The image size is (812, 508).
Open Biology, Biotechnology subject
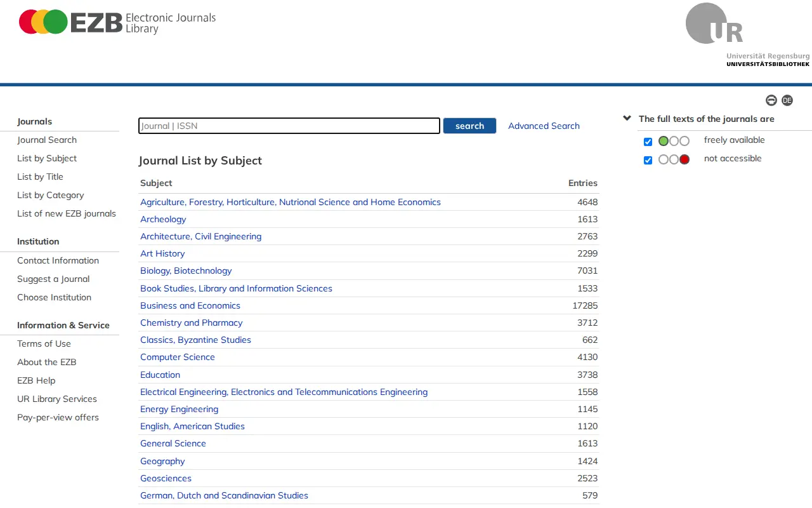[186, 271]
